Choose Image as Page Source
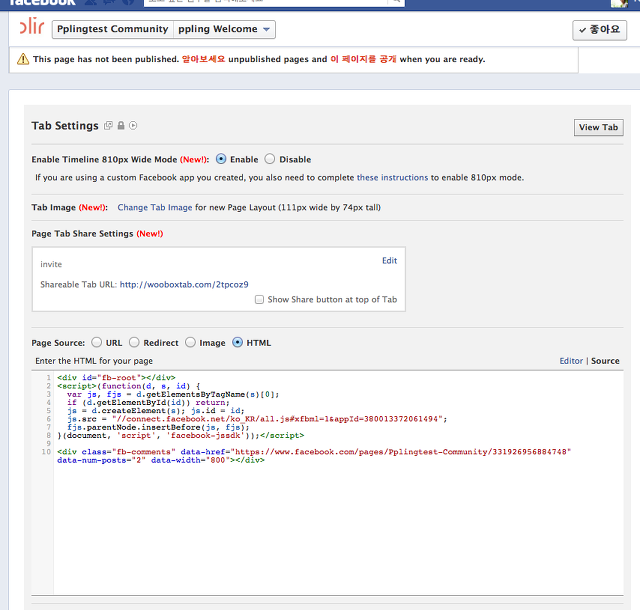 (x=190, y=342)
